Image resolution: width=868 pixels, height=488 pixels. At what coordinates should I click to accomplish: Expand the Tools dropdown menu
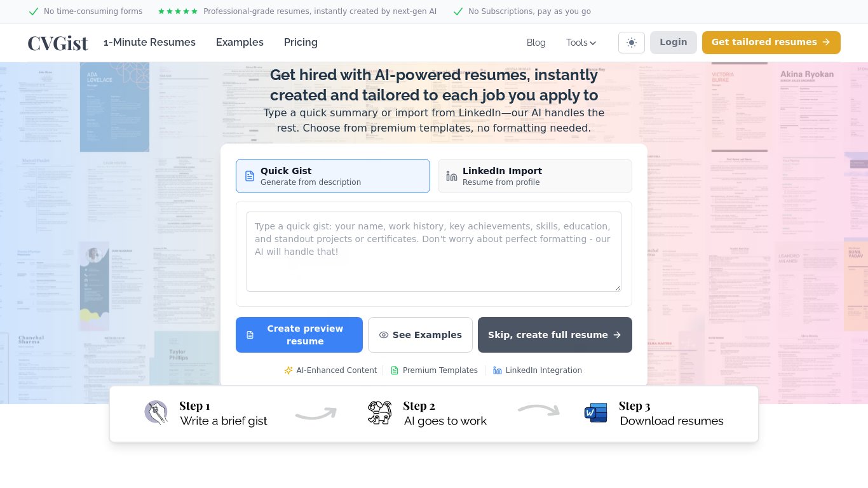coord(581,43)
